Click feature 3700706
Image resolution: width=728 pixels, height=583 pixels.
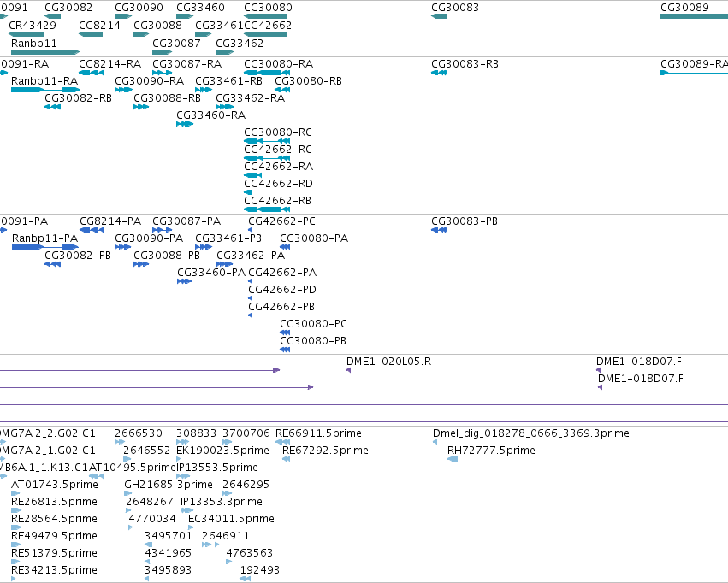tap(246, 433)
